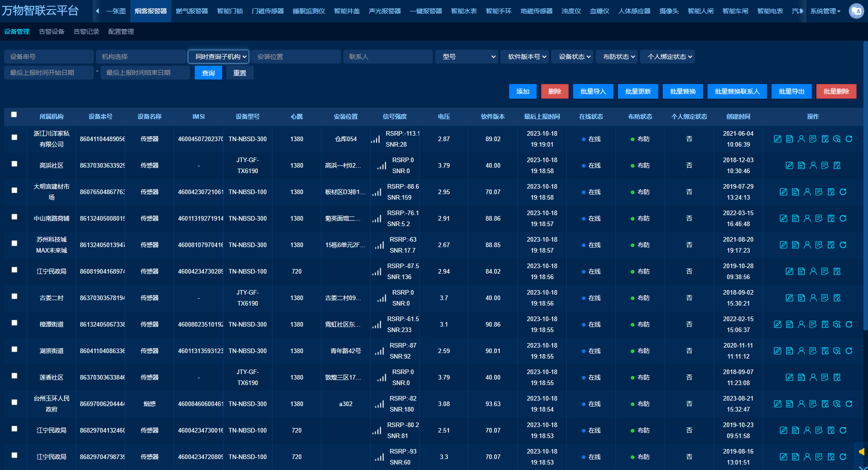The image size is (868, 470).
Task: Open the 同时查询子机构 dropdown
Action: (x=218, y=57)
